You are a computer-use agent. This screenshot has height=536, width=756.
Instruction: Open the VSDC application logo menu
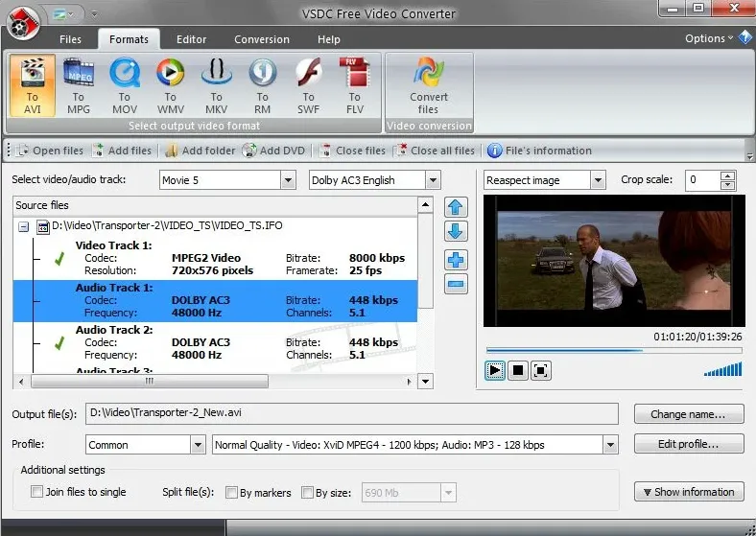point(23,23)
